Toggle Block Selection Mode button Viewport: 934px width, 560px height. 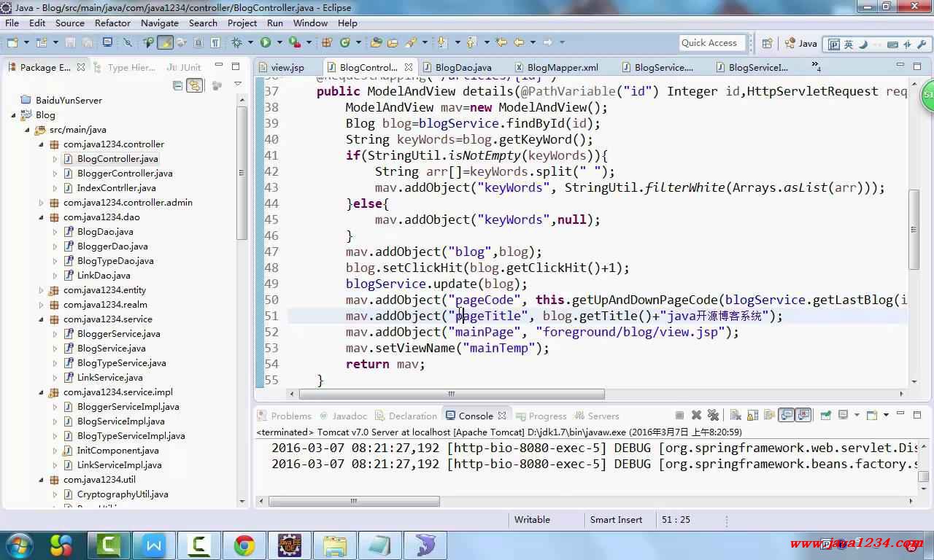(198, 43)
